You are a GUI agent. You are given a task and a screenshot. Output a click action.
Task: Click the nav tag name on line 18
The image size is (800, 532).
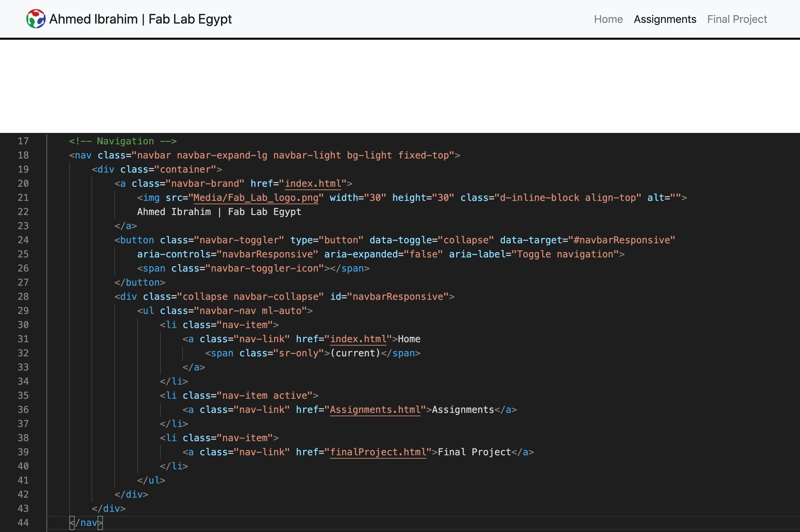click(83, 155)
